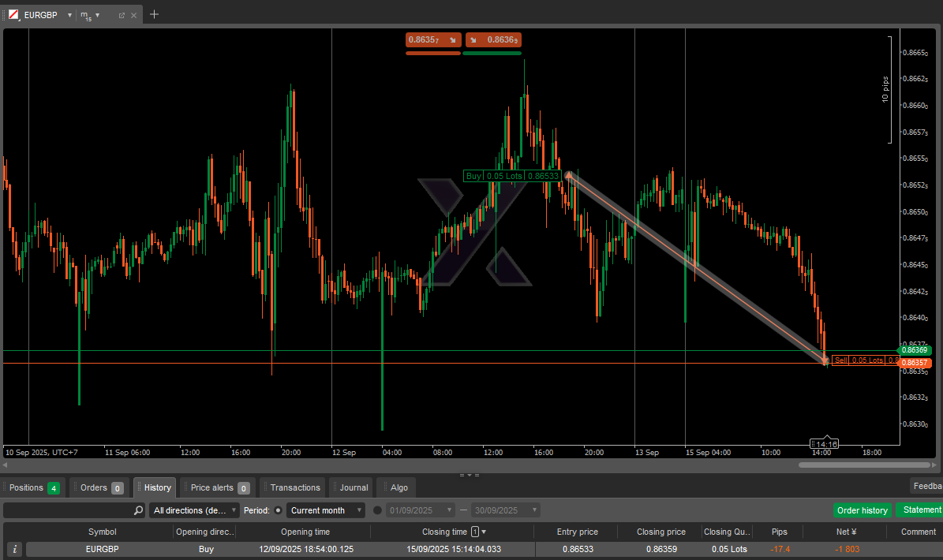Open the m15 timeframe dropdown
Screen dimensions: 943x560
click(x=97, y=15)
